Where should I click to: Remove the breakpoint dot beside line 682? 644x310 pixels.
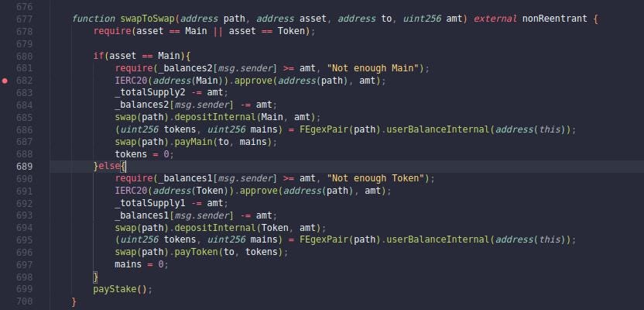point(5,81)
